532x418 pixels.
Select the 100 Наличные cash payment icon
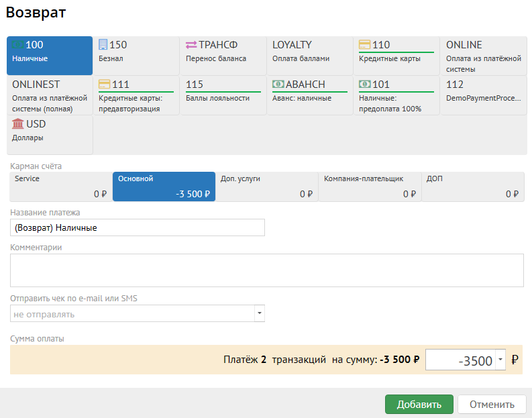(x=18, y=45)
